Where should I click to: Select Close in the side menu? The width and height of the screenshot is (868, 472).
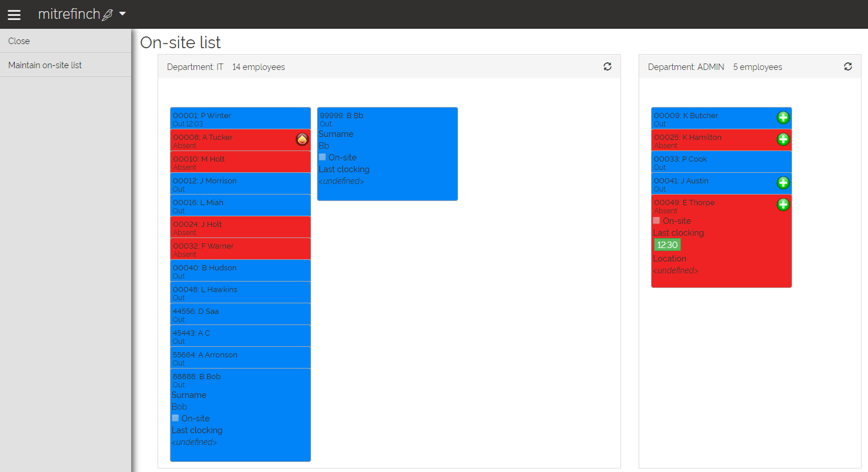(x=65, y=41)
